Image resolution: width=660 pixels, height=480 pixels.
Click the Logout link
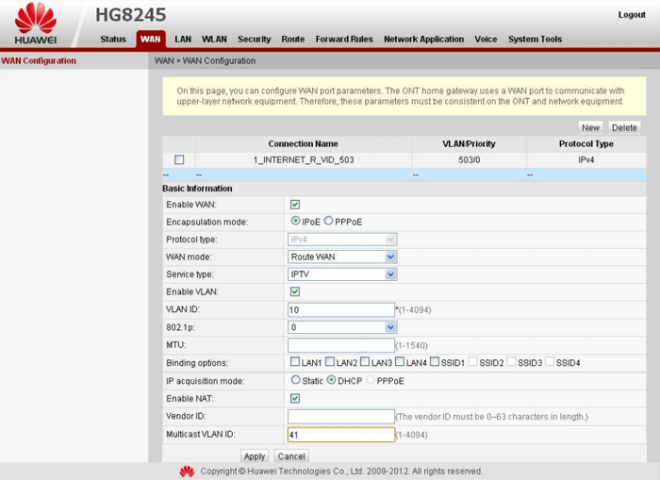[632, 15]
